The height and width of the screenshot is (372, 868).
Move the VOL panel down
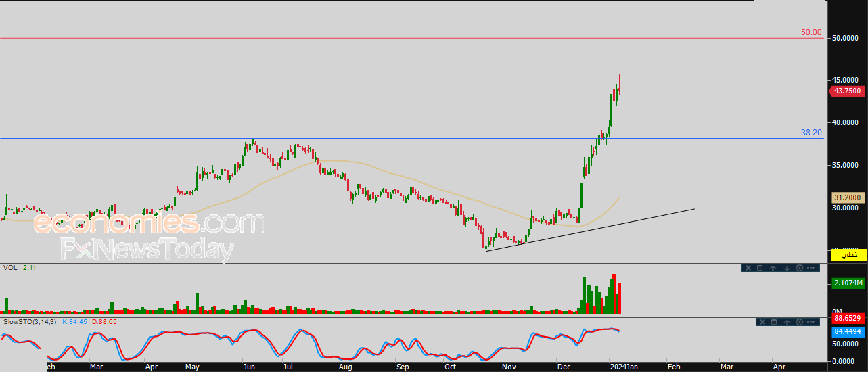coord(787,268)
